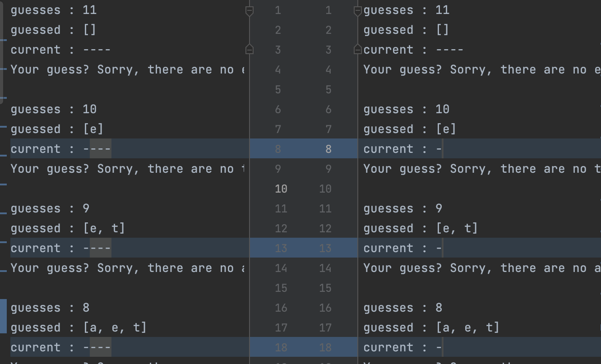Click 'guesses : 11' in the left pane
This screenshot has height=364, width=601.
pos(53,10)
